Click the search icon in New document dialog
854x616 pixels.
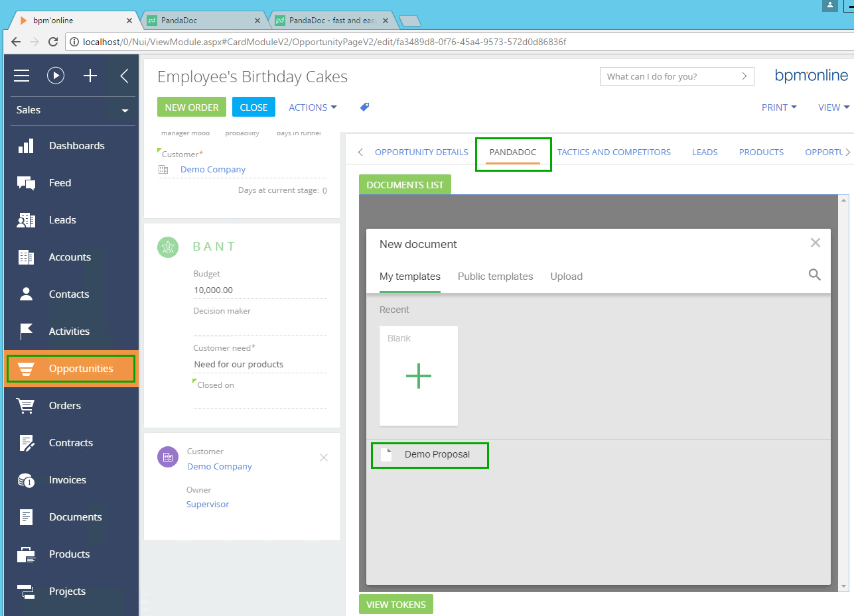click(x=815, y=275)
